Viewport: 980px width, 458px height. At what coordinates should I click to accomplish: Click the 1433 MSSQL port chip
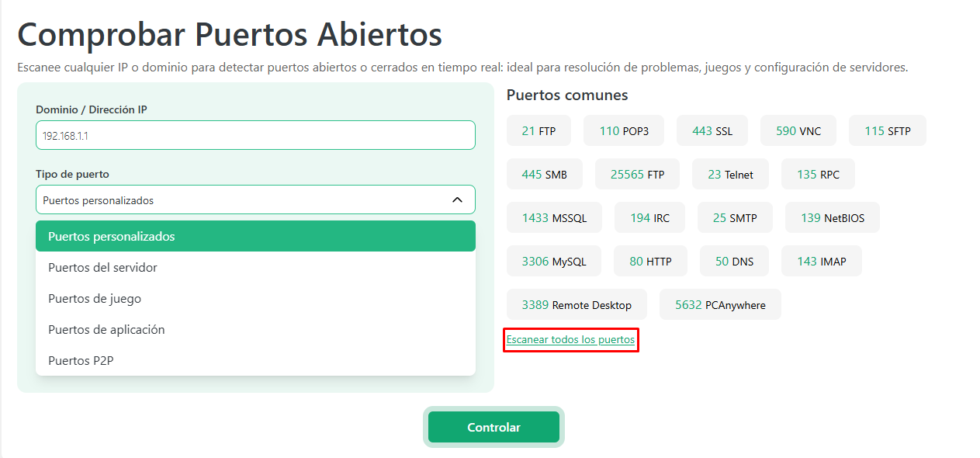554,218
